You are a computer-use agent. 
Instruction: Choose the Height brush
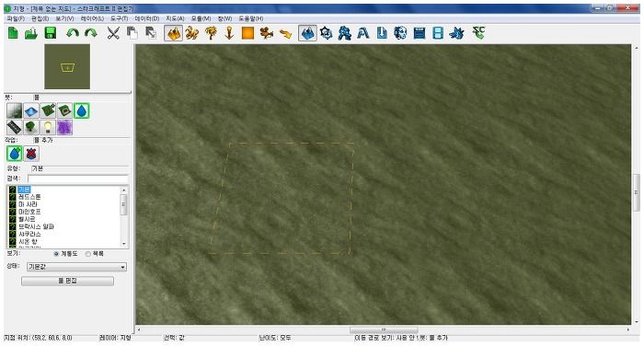click(x=15, y=111)
